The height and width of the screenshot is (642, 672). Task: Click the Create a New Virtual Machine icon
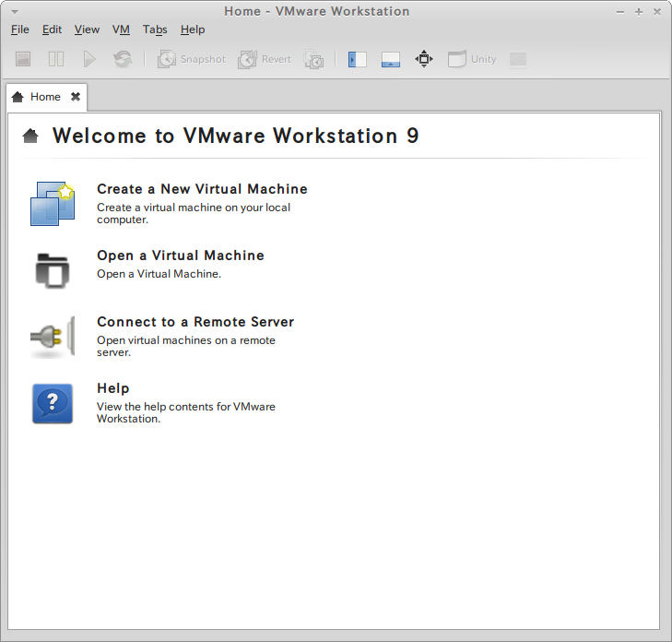(53, 203)
